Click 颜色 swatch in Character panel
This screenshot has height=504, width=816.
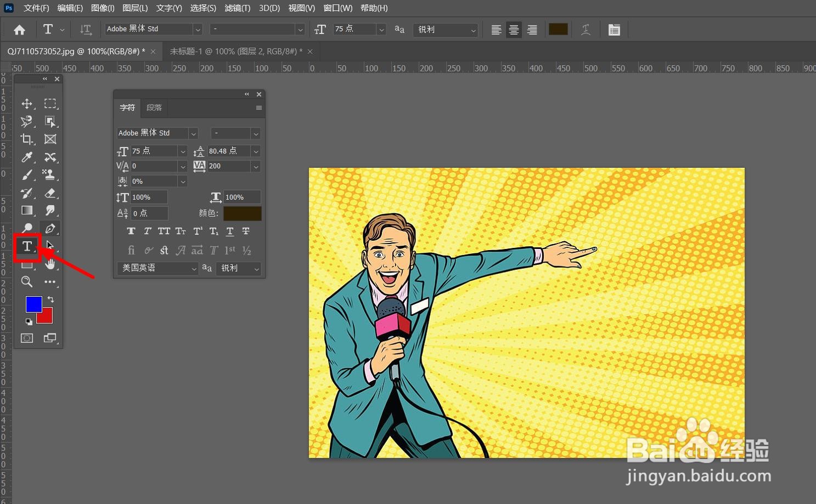pos(242,213)
